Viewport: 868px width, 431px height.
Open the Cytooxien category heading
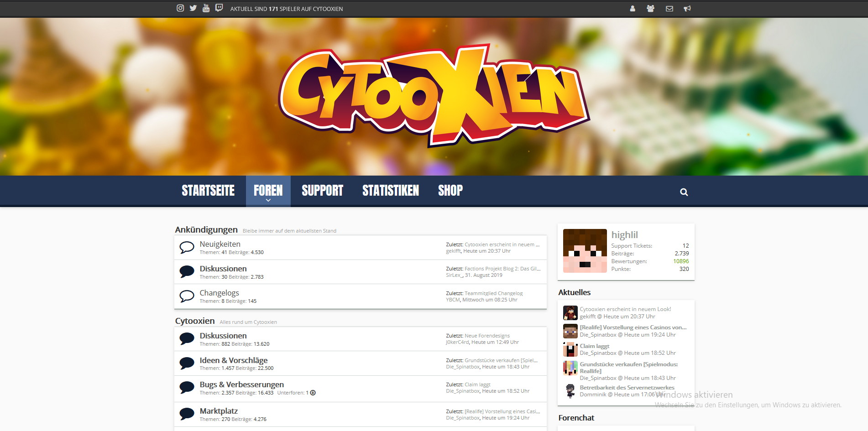point(195,321)
